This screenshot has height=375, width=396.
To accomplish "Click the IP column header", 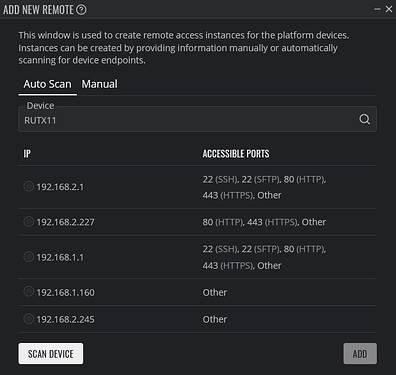I will (27, 154).
